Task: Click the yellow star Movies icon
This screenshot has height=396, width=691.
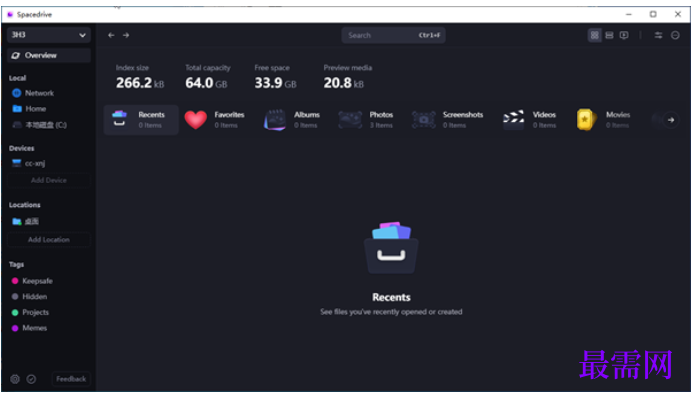Action: (x=587, y=119)
